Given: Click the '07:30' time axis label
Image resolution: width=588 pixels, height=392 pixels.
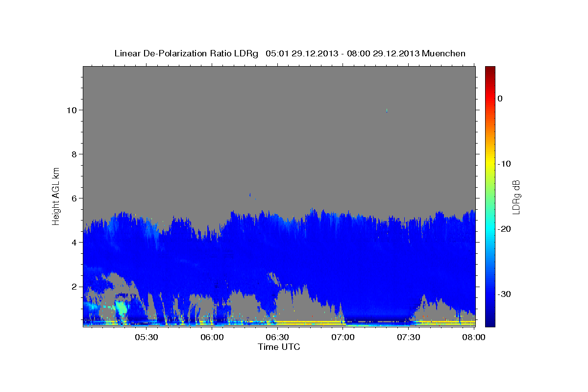Looking at the screenshot, I should coord(409,337).
